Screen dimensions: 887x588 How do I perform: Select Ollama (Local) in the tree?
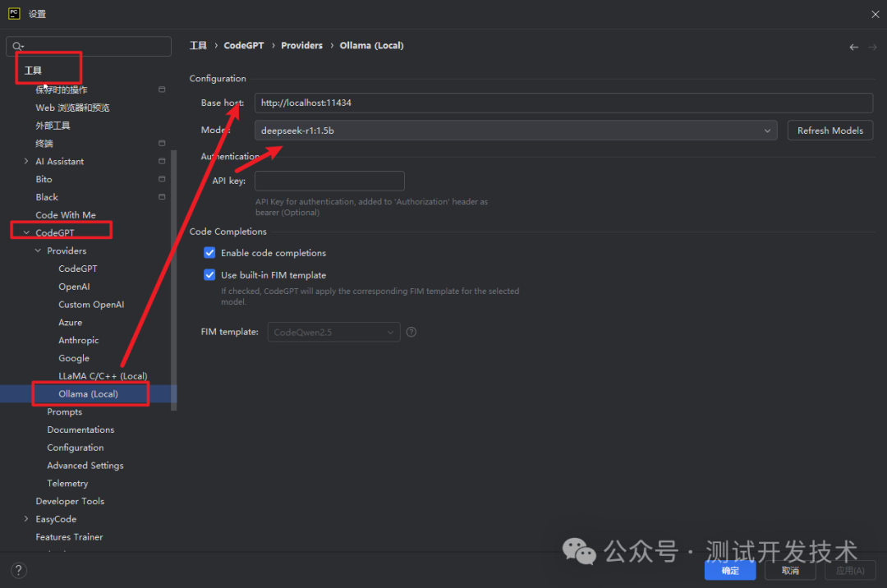coord(88,394)
